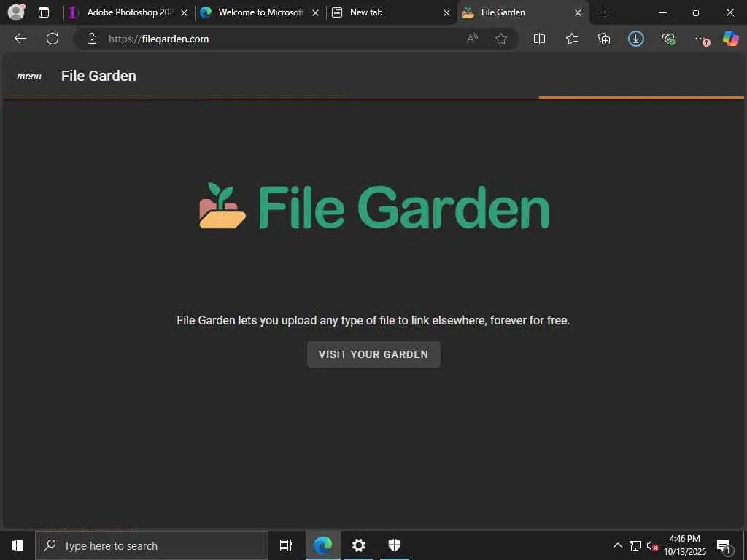
Task: Close the Welcome to Microsoft tab
Action: click(315, 13)
